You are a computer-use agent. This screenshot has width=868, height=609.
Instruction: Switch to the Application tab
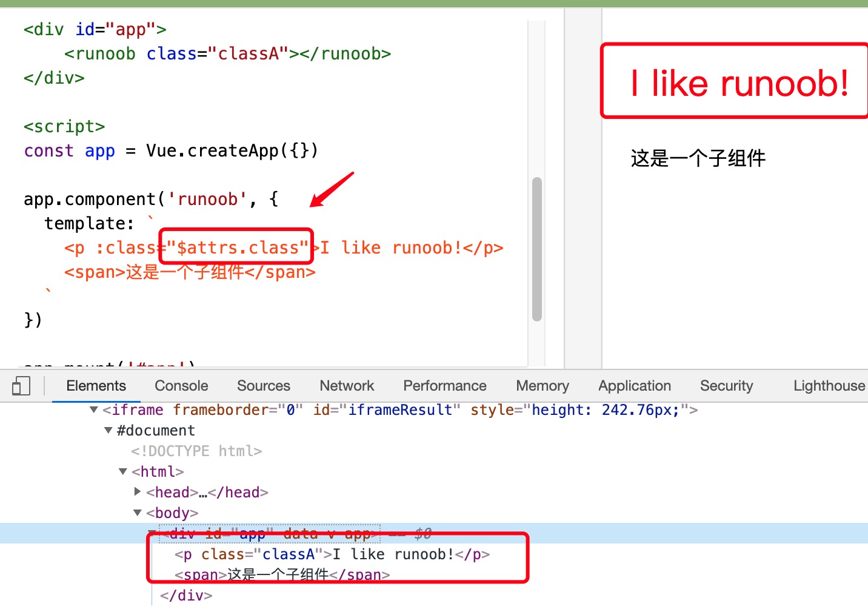(634, 386)
